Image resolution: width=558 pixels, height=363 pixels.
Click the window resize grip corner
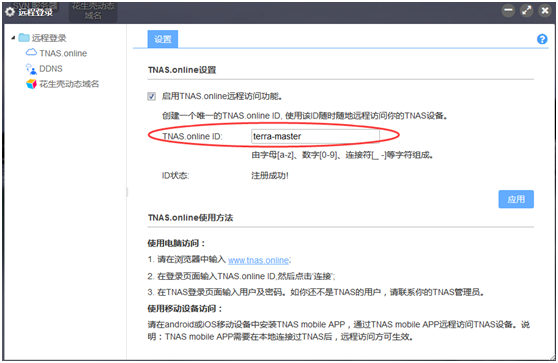point(552,357)
